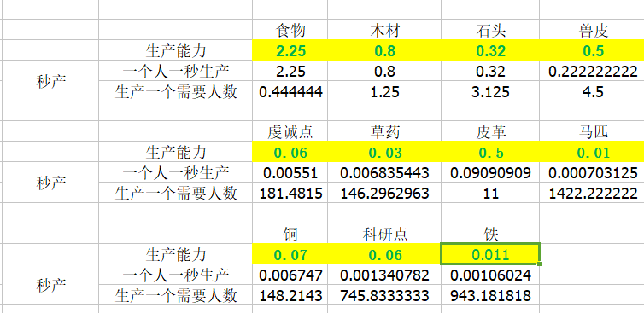Image resolution: width=644 pixels, height=313 pixels.
Task: Select cell containing 0.001340782
Action: pos(384,275)
